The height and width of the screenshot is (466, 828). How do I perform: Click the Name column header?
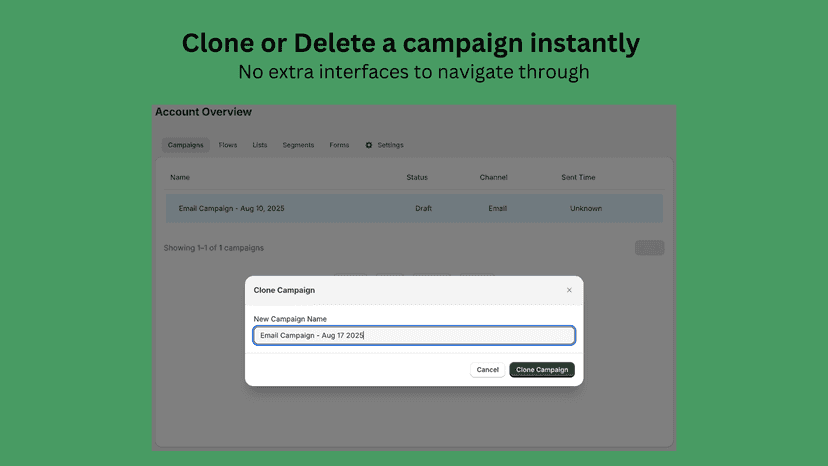click(x=180, y=177)
